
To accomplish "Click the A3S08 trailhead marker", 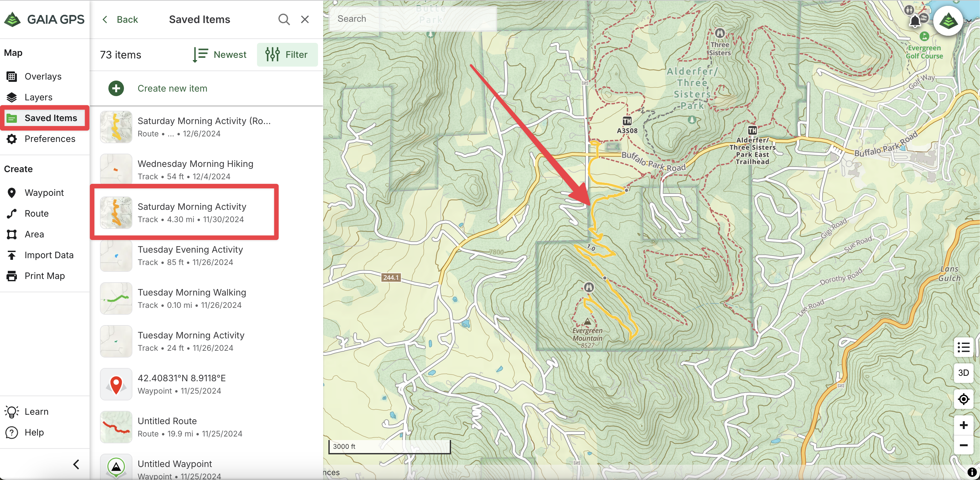I will pos(627,121).
